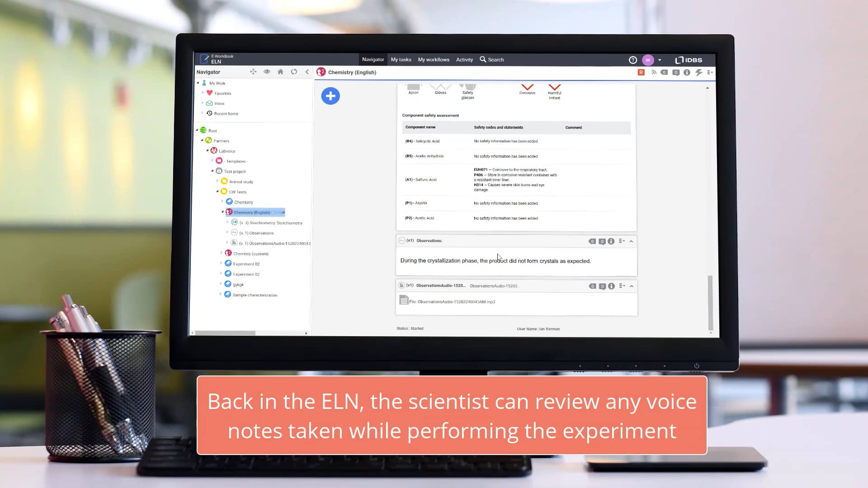The image size is (868, 488).
Task: Open the info icon on the Observations section
Action: click(611, 241)
